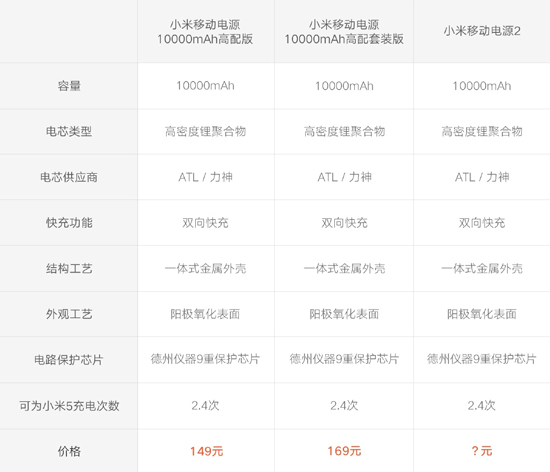Viewport: 550px width, 472px height.
Task: Click ATL / 力神 in 小米移动电源2 column
Action: point(482,177)
